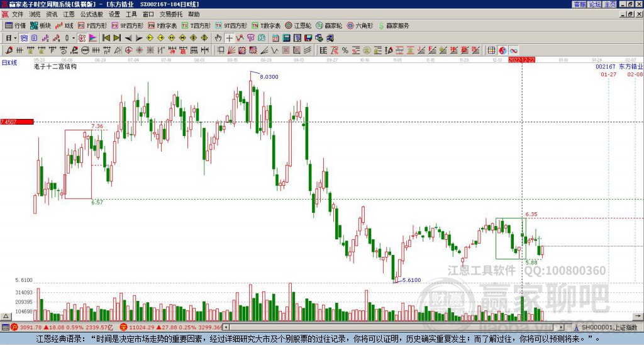Image resolution: width=644 pixels, height=345 pixels.
Task: Open the 帮助 menu
Action: tap(194, 14)
